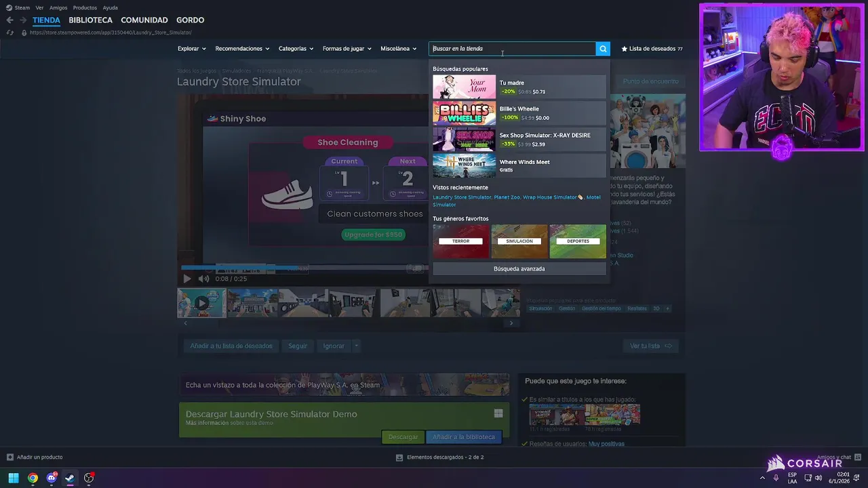Select the trailer video thumbnail in strip
Screen dimensions: 868x488
[x=201, y=303]
